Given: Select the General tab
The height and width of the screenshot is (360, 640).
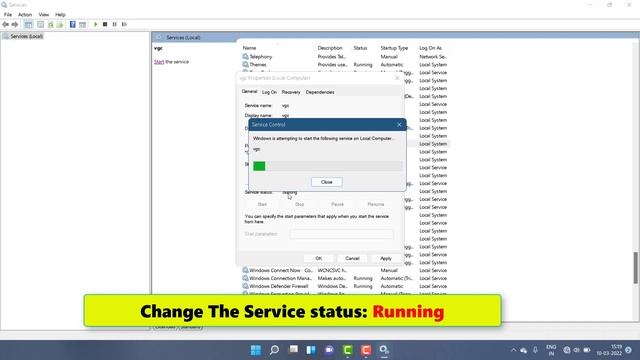Looking at the screenshot, I should coord(249,92).
